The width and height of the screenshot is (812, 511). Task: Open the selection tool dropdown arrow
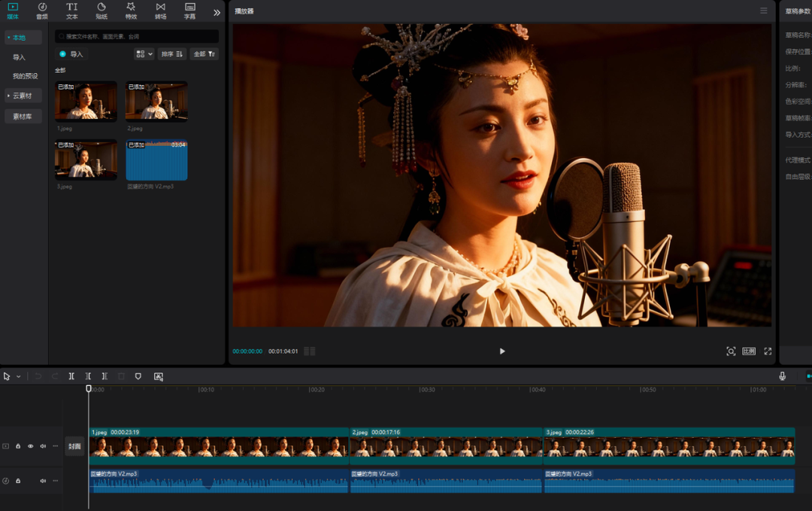(x=19, y=376)
